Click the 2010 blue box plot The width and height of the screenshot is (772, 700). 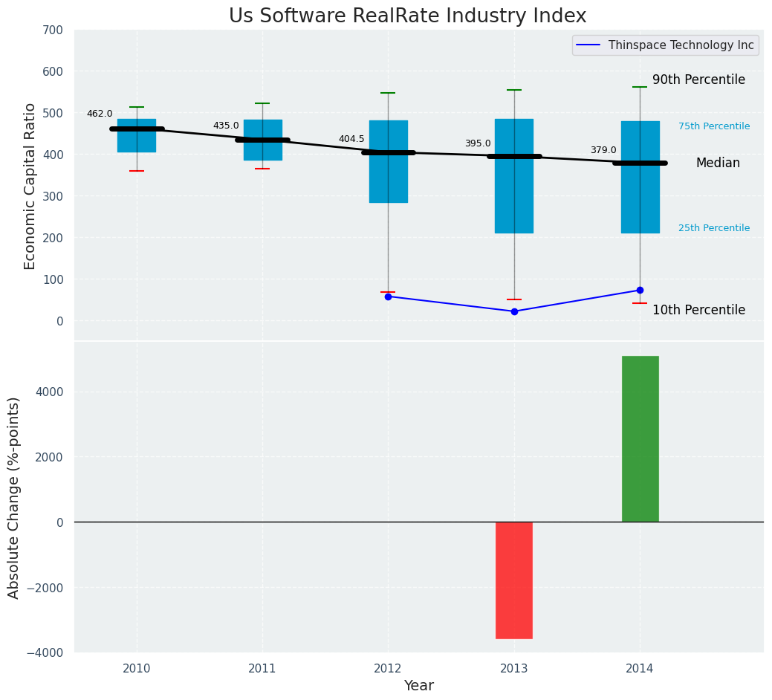[137, 136]
